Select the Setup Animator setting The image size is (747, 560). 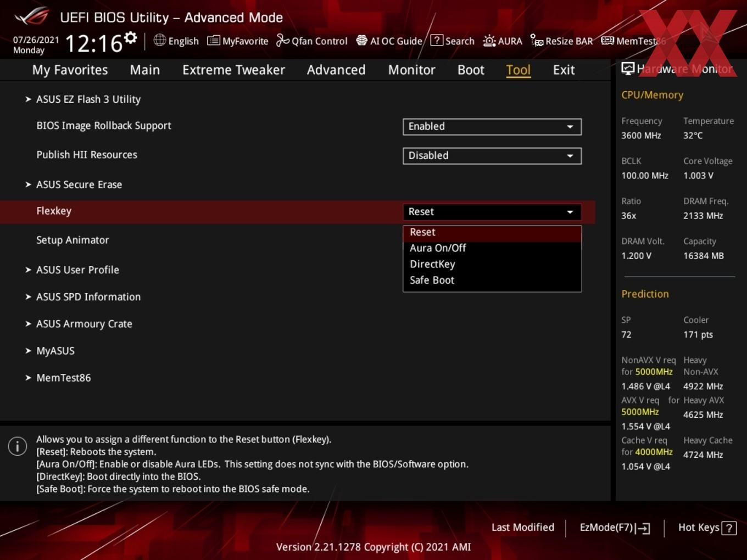coord(73,240)
